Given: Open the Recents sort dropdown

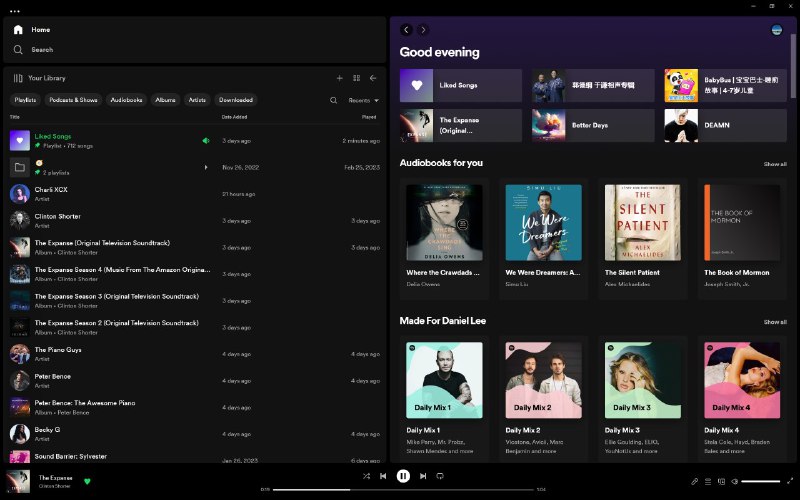Looking at the screenshot, I should tap(364, 101).
